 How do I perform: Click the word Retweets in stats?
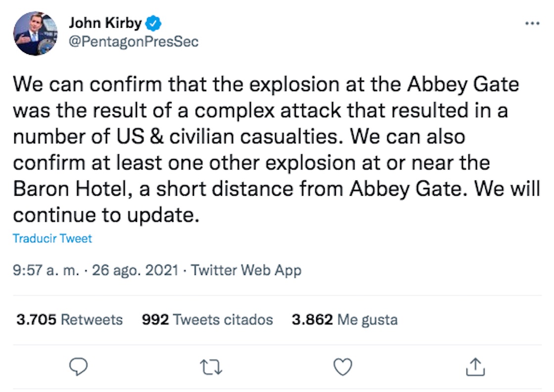point(92,320)
